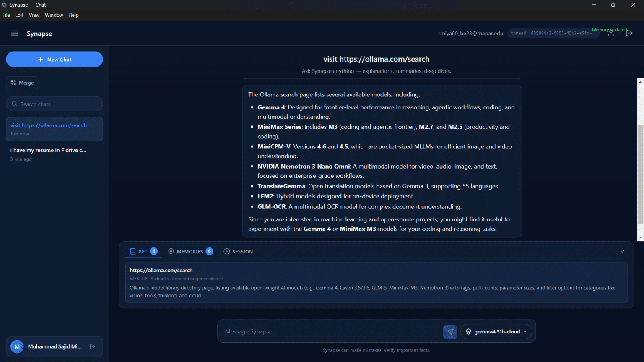This screenshot has height=362, width=644.
Task: Click the 'Memory updated' notification
Action: point(610,30)
